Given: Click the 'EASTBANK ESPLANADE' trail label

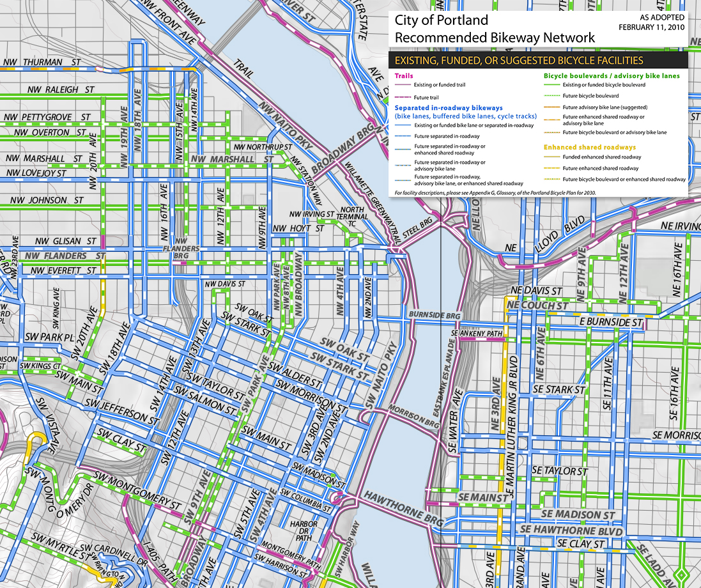Looking at the screenshot, I should point(443,378).
